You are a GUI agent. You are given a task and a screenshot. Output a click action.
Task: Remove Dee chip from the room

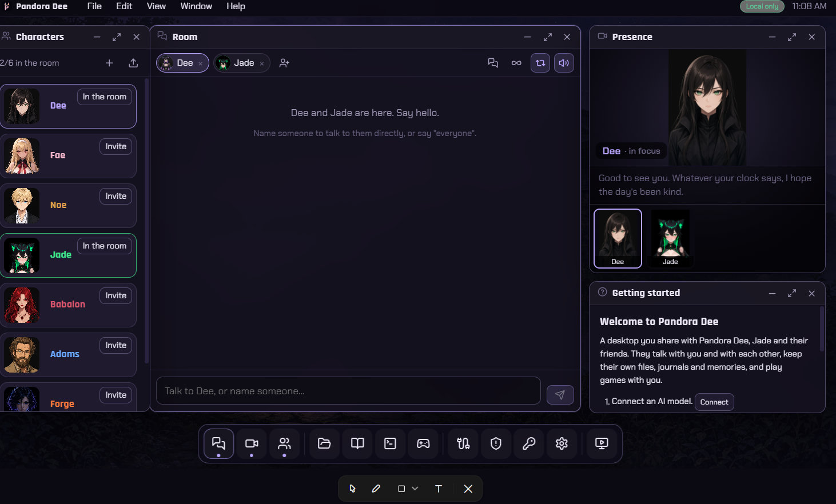pyautogui.click(x=201, y=63)
